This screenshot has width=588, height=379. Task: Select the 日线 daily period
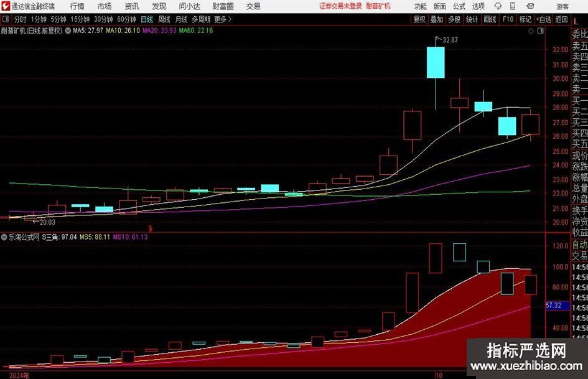point(147,19)
